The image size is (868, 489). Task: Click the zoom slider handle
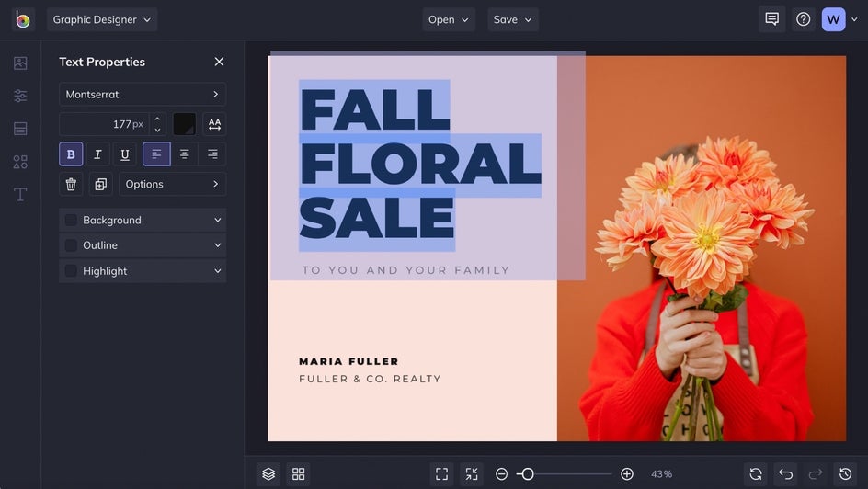(x=528, y=474)
